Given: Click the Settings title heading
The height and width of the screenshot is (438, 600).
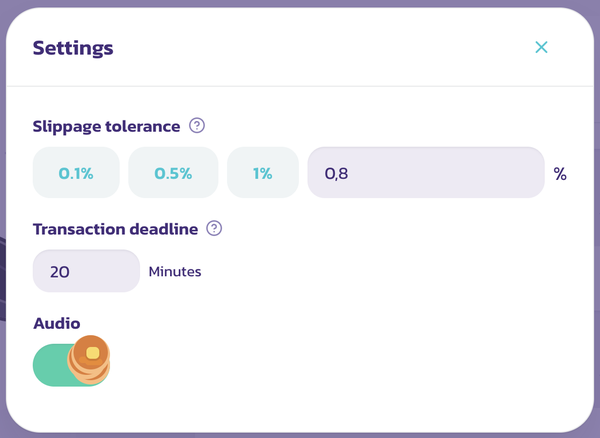Looking at the screenshot, I should 73,48.
